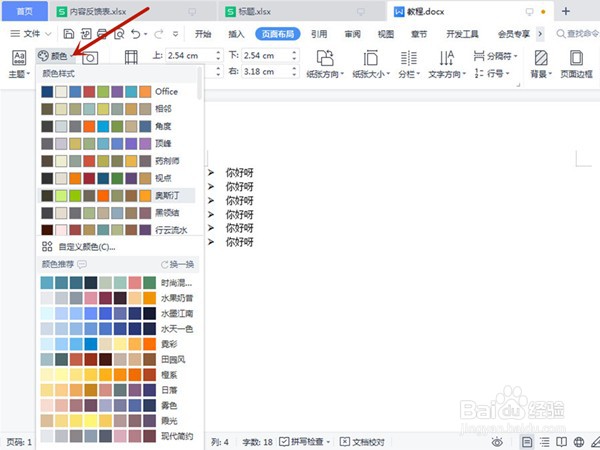
Task: Expand the 拼写检查 dropdown arrow
Action: (x=328, y=442)
